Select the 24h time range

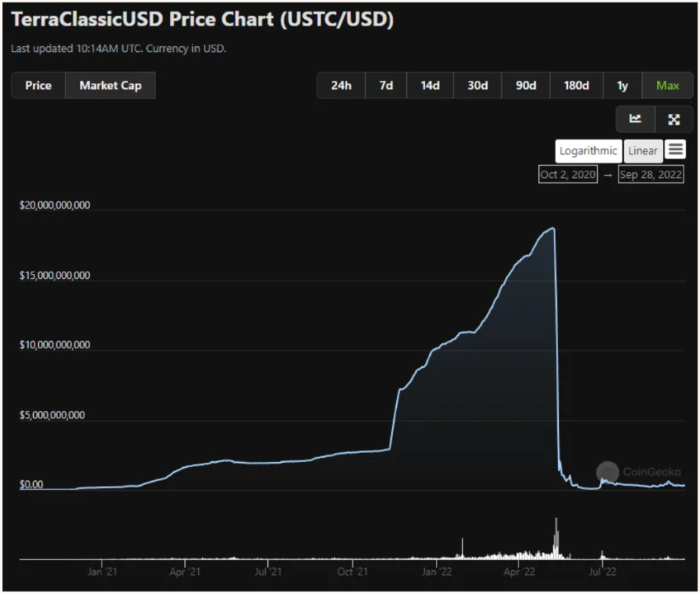tap(341, 85)
